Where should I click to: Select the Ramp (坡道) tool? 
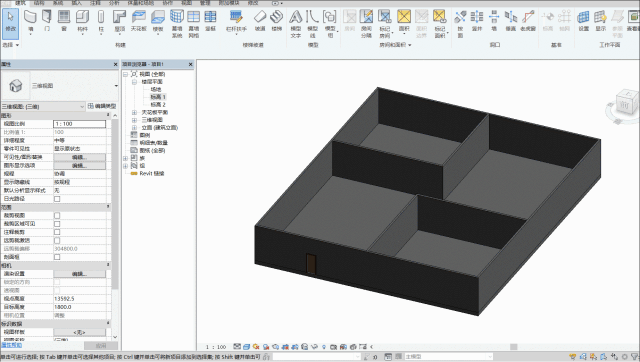pos(260,21)
